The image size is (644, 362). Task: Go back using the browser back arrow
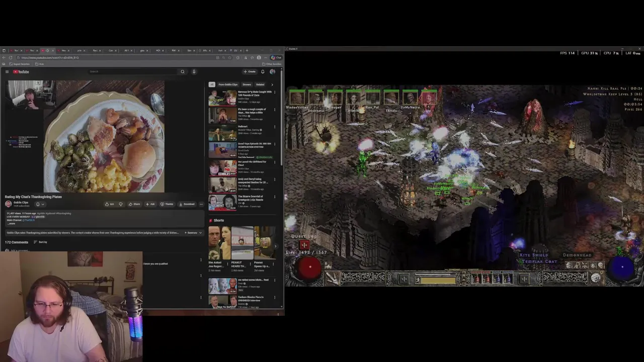(4, 58)
